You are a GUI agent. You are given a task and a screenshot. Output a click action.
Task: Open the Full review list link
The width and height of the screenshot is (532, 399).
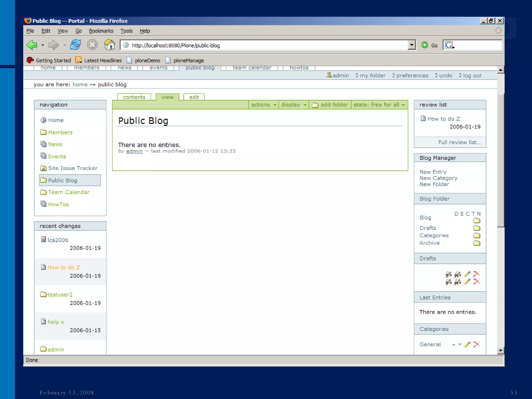point(459,142)
